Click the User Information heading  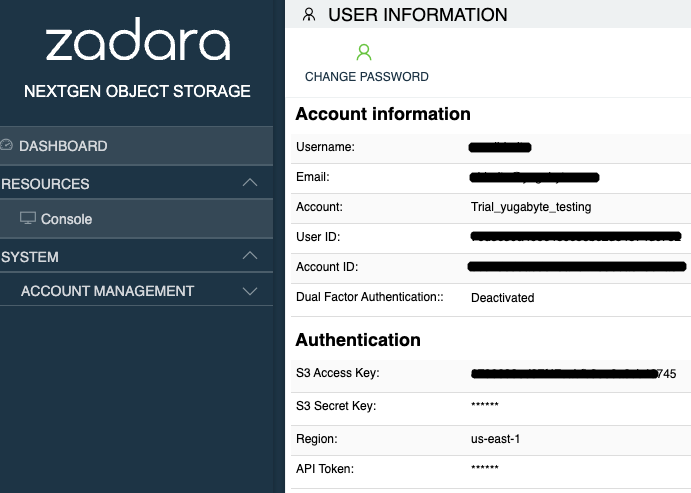click(418, 15)
